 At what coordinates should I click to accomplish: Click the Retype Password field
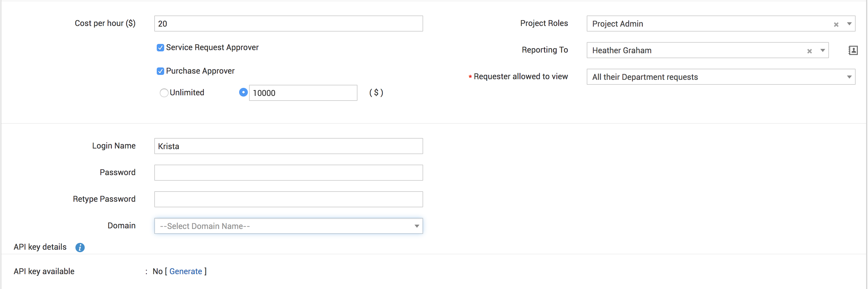[288, 200]
